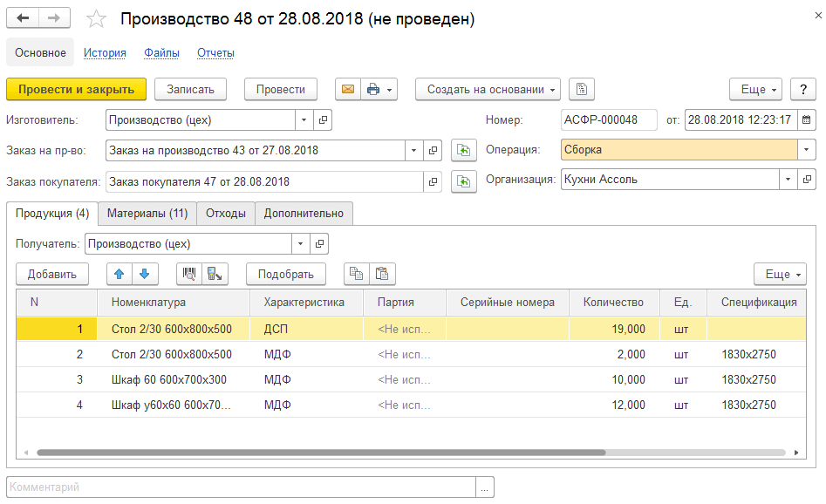Open Получатель record icon

click(319, 244)
